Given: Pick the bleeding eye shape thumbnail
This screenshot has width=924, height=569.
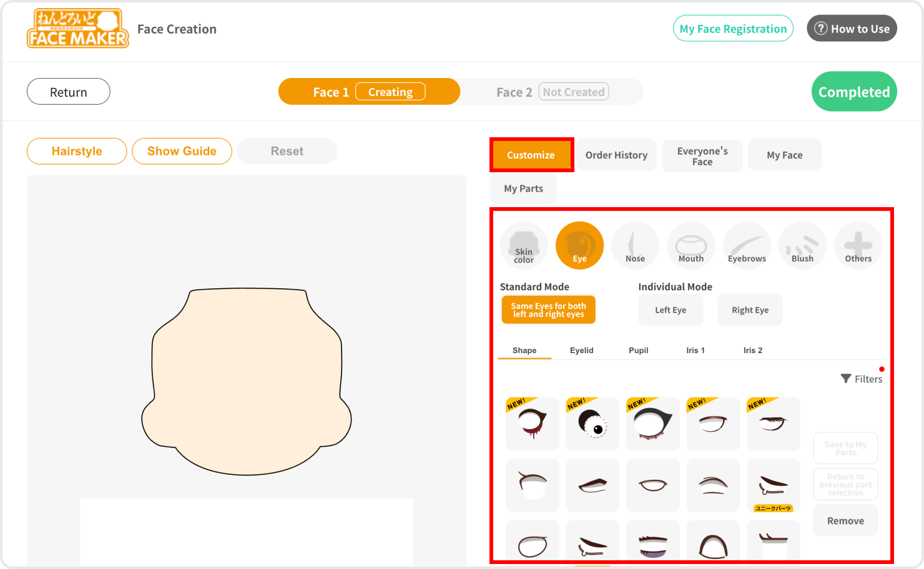Looking at the screenshot, I should pos(533,424).
